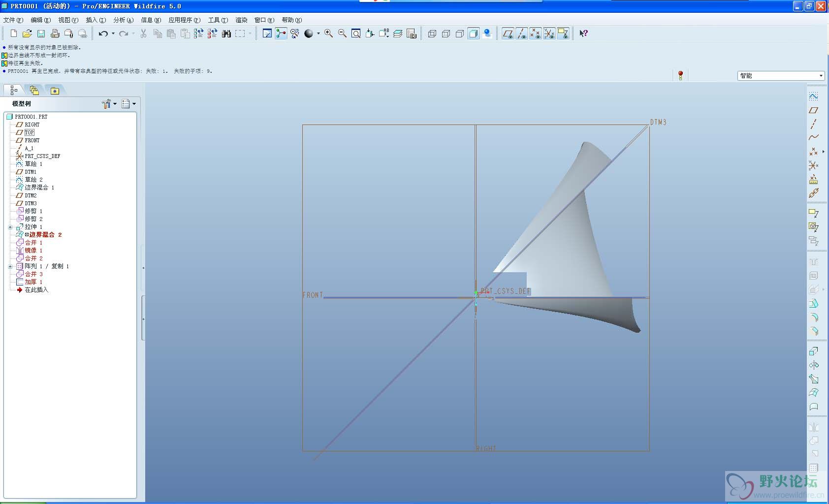Save the model with the disk icon
This screenshot has width=829, height=504.
click(41, 33)
